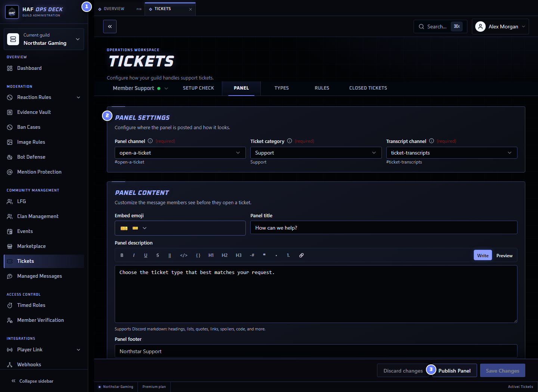
Task: Switch to Setup Check tab
Action: [198, 88]
